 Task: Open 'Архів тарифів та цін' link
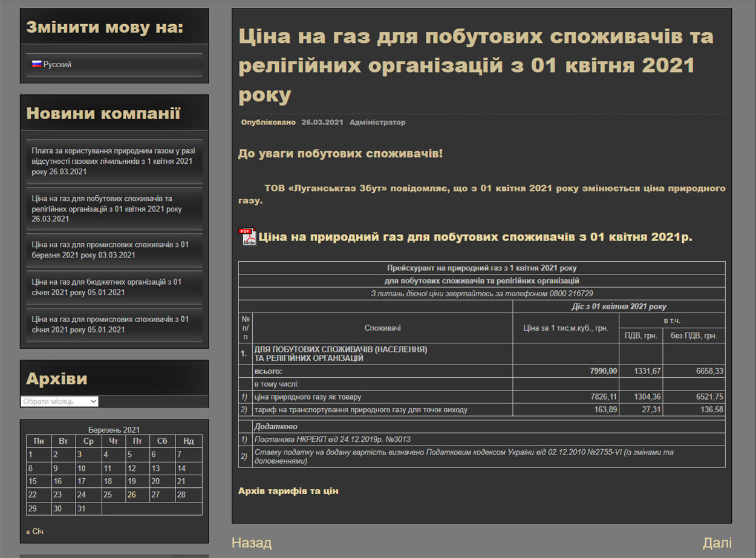pyautogui.click(x=288, y=491)
